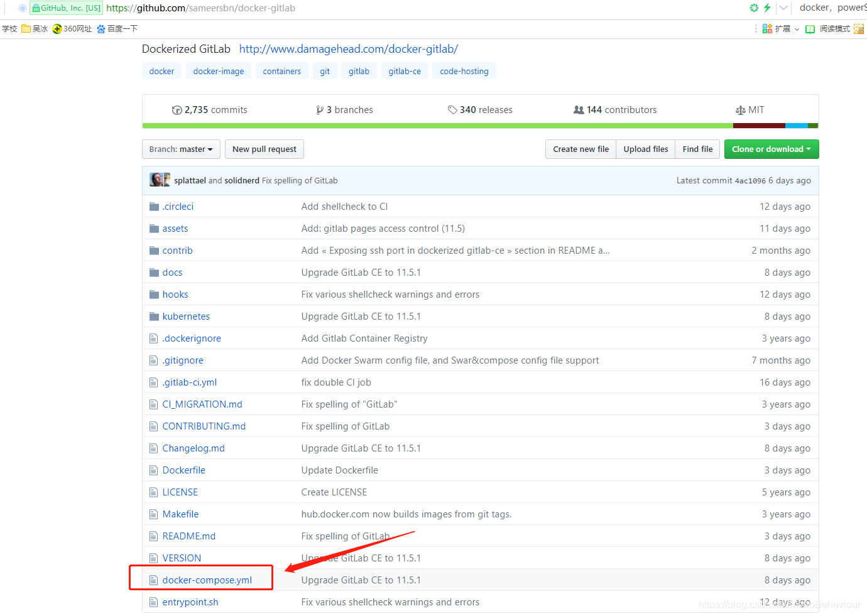
Task: Click the folder icon beside .circleci
Action: (154, 207)
